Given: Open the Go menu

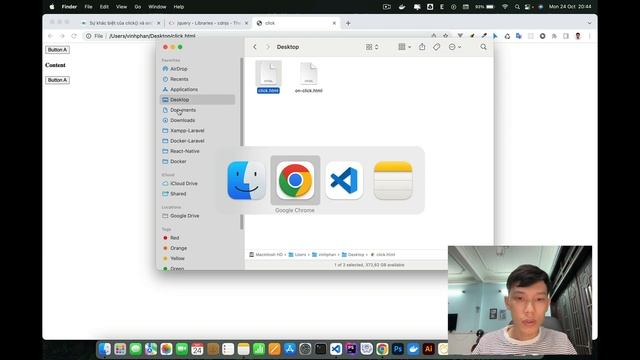Looking at the screenshot, I should tap(138, 7).
